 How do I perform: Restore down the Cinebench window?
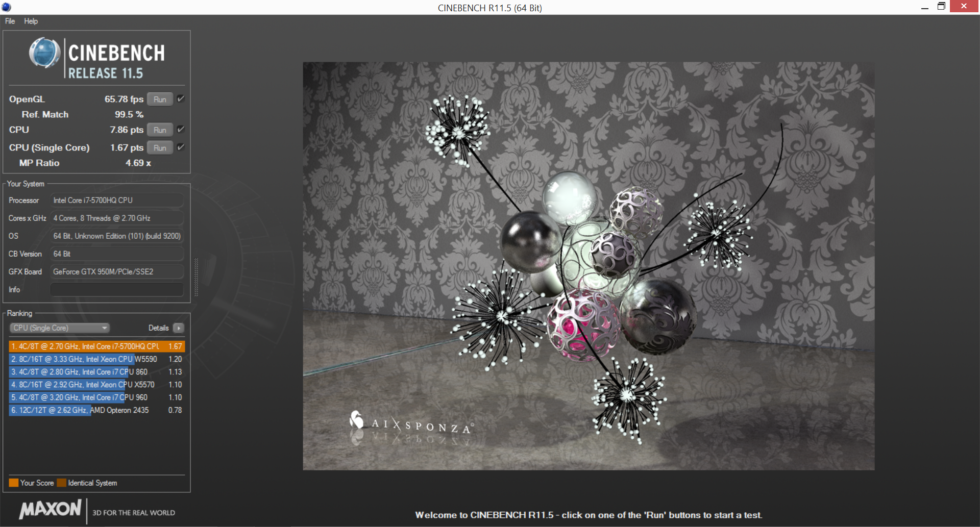pyautogui.click(x=941, y=7)
